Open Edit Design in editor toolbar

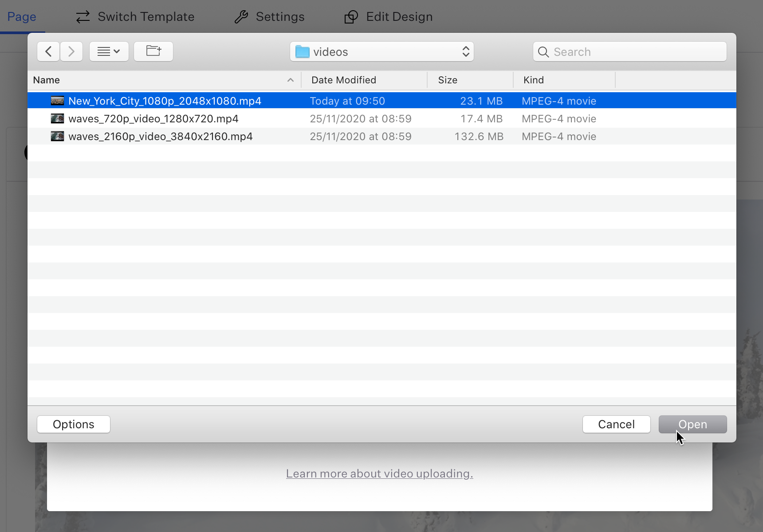(x=388, y=16)
